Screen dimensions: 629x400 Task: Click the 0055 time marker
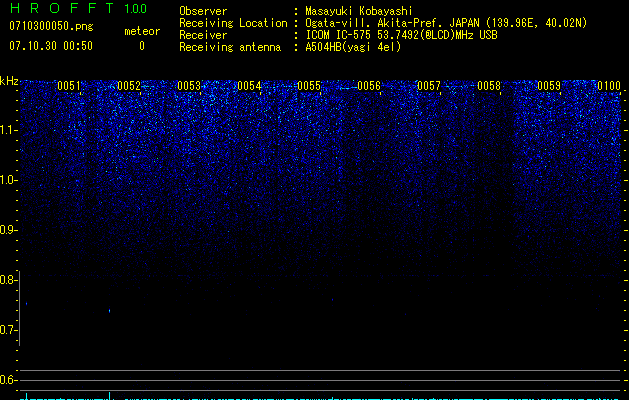tap(309, 86)
